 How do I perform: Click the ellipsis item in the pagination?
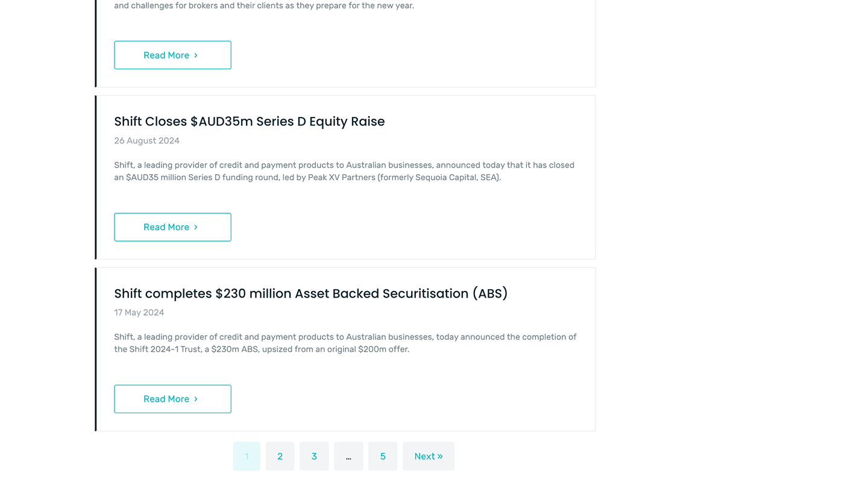tap(348, 456)
